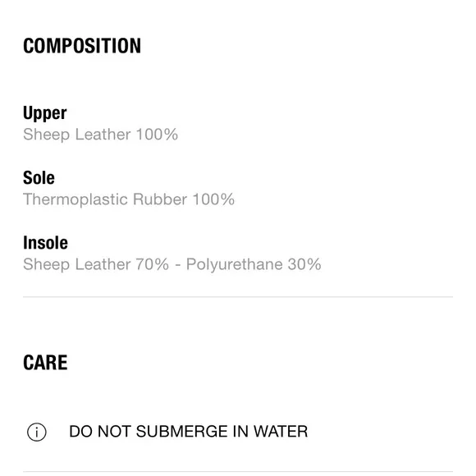Click the CARE section heading

[x=45, y=363]
